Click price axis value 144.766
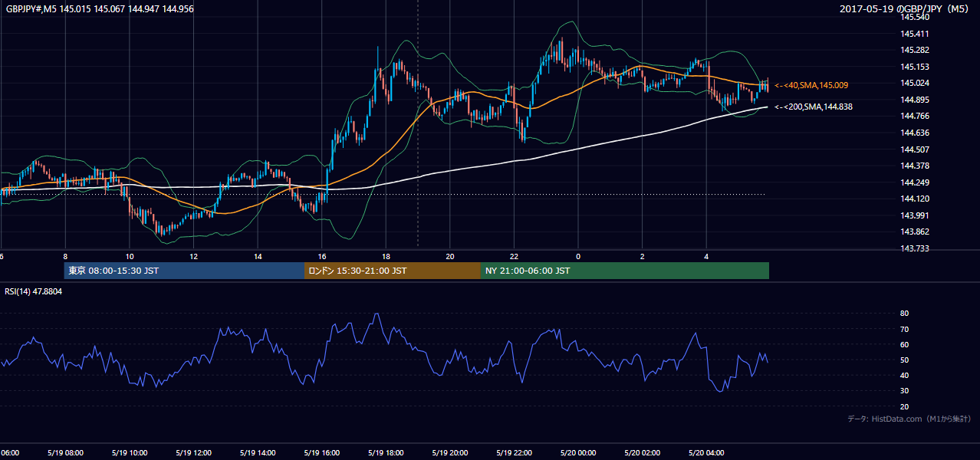 pyautogui.click(x=916, y=116)
